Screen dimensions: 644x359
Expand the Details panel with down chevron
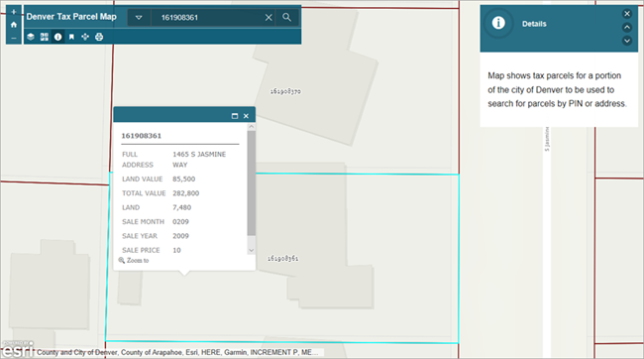click(627, 41)
